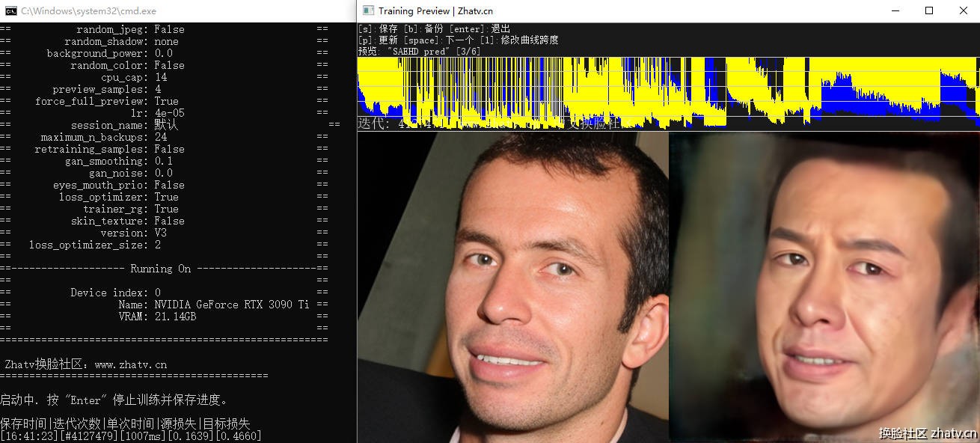Close the Training Preview window
Viewport: 980px width, 443px height.
[x=964, y=10]
